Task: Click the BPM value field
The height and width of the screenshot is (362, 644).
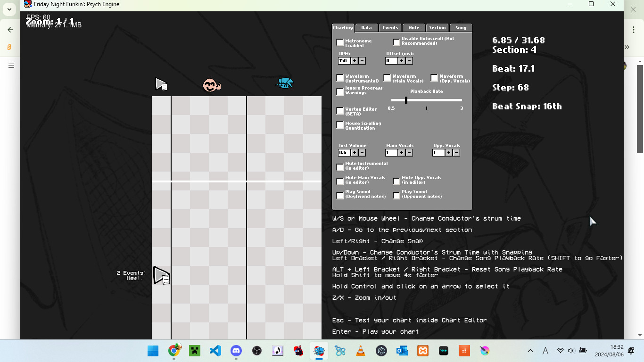Action: (344, 61)
